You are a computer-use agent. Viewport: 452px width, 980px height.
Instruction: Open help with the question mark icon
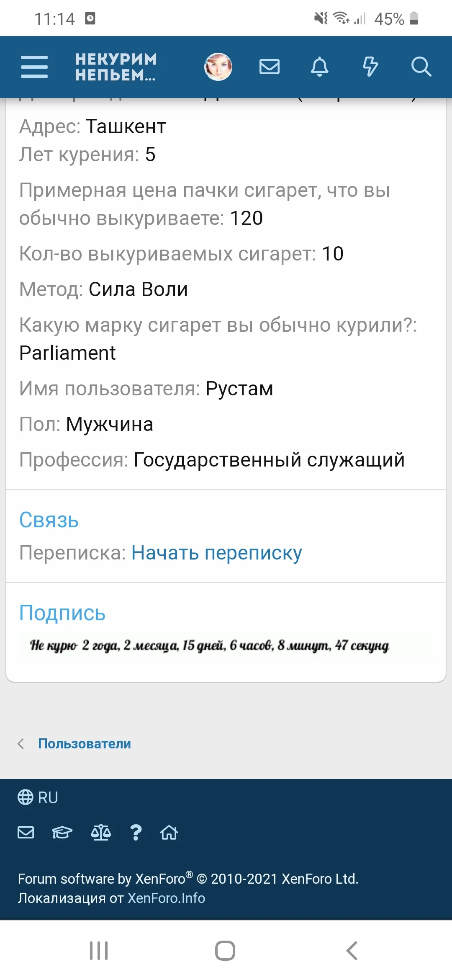coord(135,832)
